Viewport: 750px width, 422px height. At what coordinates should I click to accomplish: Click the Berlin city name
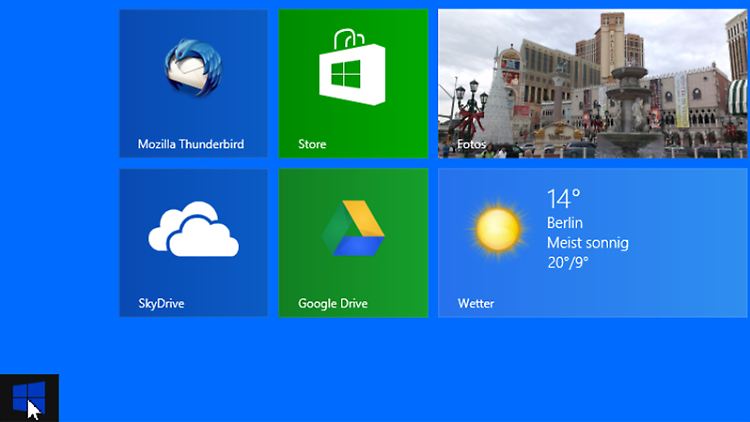(565, 223)
